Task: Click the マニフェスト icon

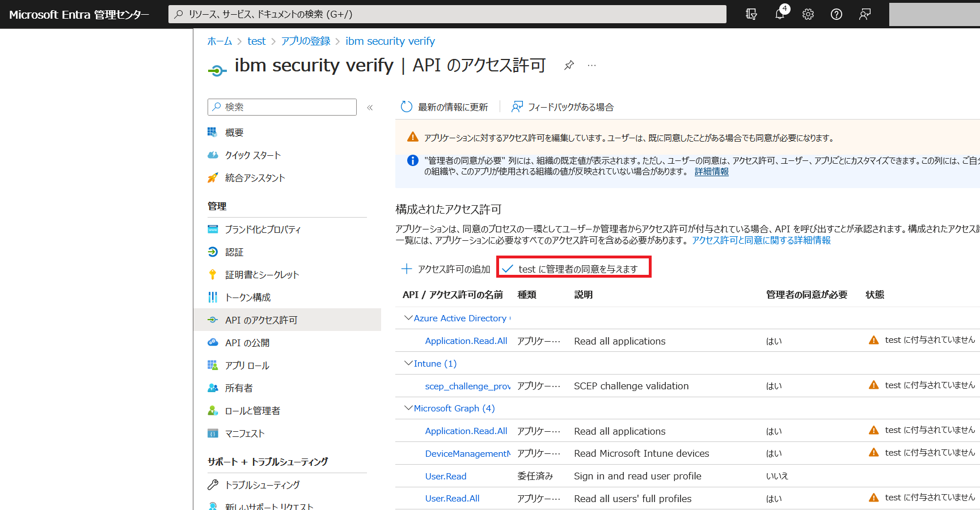Action: (213, 433)
